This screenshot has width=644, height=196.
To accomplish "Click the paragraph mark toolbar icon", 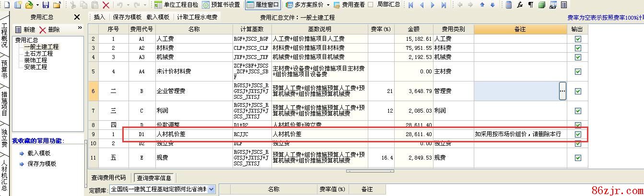I will pyautogui.click(x=530, y=5).
